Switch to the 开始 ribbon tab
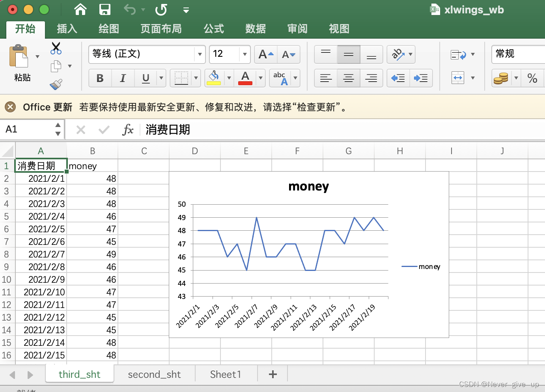The image size is (545, 392). [x=25, y=29]
